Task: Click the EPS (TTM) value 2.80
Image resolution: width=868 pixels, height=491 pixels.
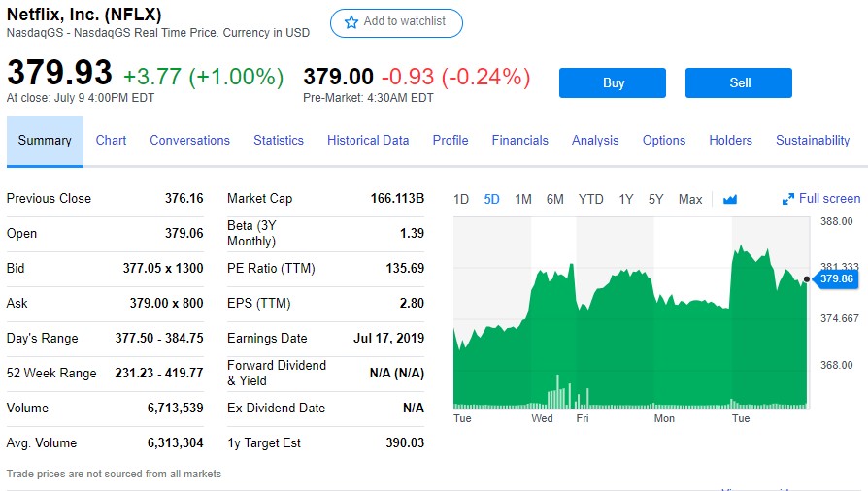Action: pyautogui.click(x=412, y=303)
